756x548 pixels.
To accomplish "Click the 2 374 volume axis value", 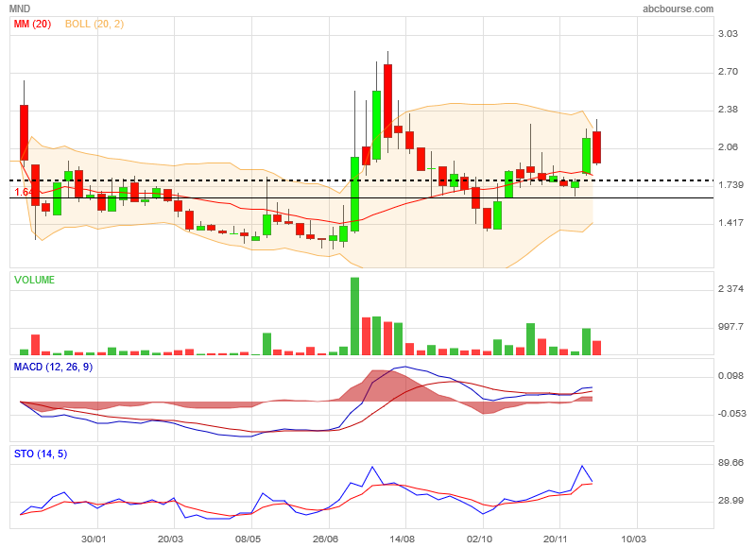I will pos(730,289).
